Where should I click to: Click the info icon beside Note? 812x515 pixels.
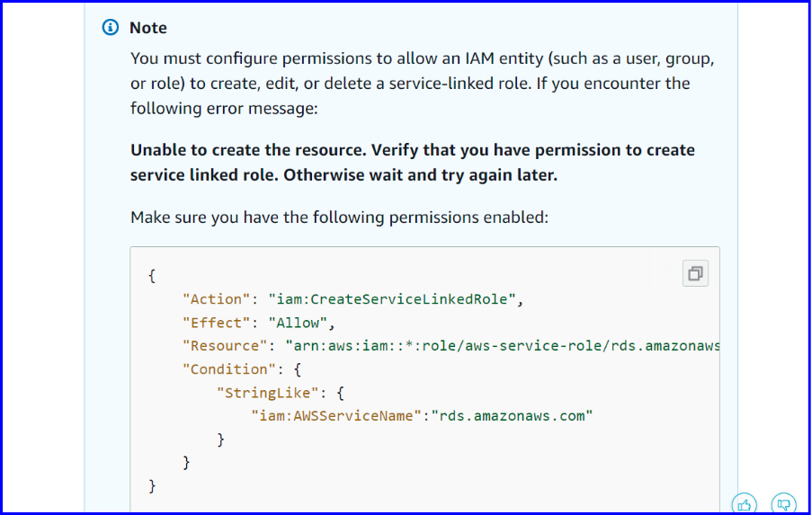(111, 27)
